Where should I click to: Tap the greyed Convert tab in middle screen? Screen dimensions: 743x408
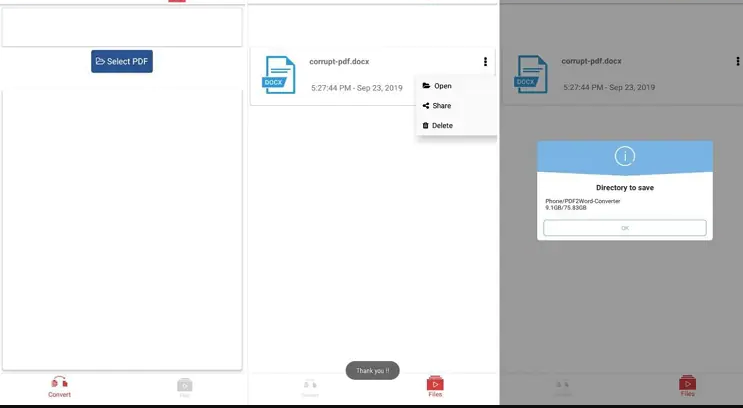pyautogui.click(x=310, y=388)
